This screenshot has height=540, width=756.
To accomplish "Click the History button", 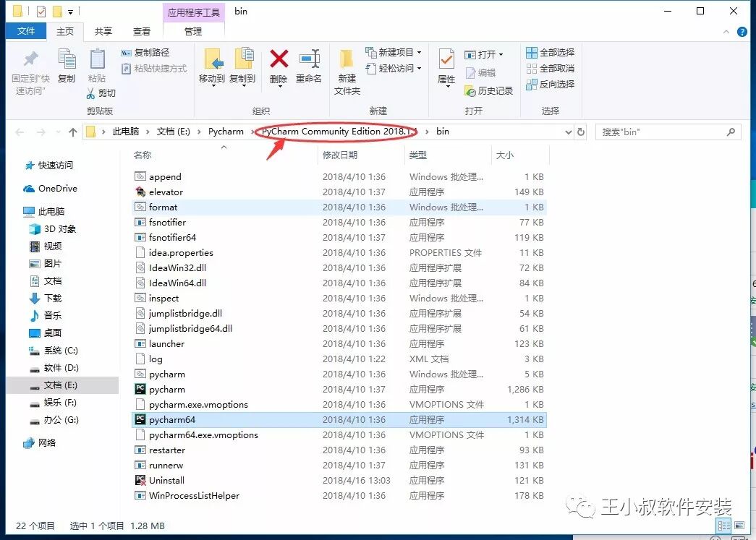I will coord(488,90).
